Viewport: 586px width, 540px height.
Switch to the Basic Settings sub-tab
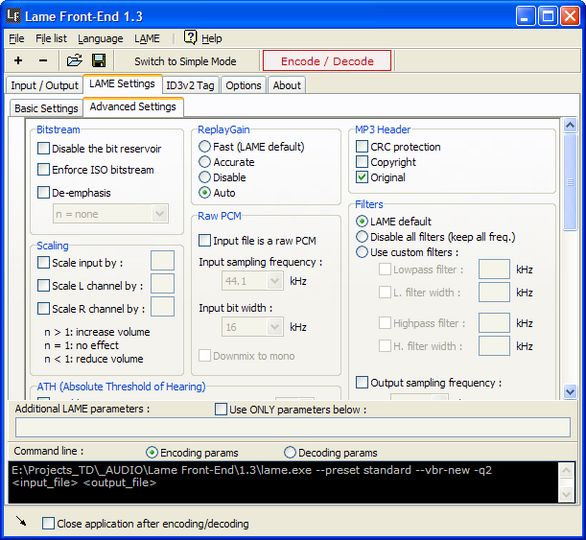(46, 108)
